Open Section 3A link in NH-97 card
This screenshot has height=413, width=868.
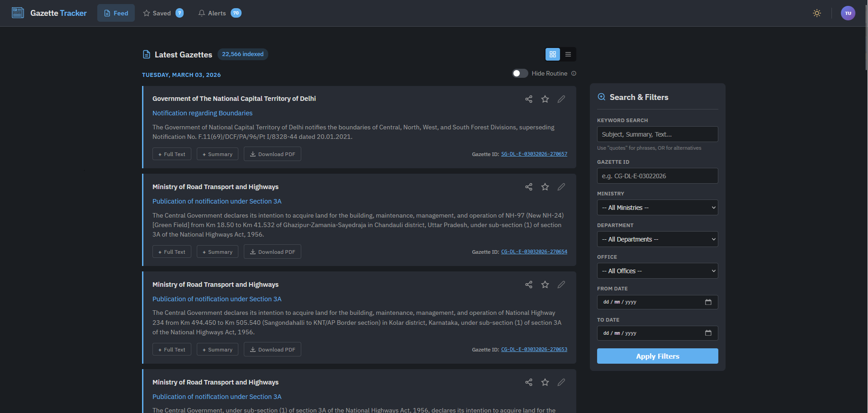pos(217,201)
